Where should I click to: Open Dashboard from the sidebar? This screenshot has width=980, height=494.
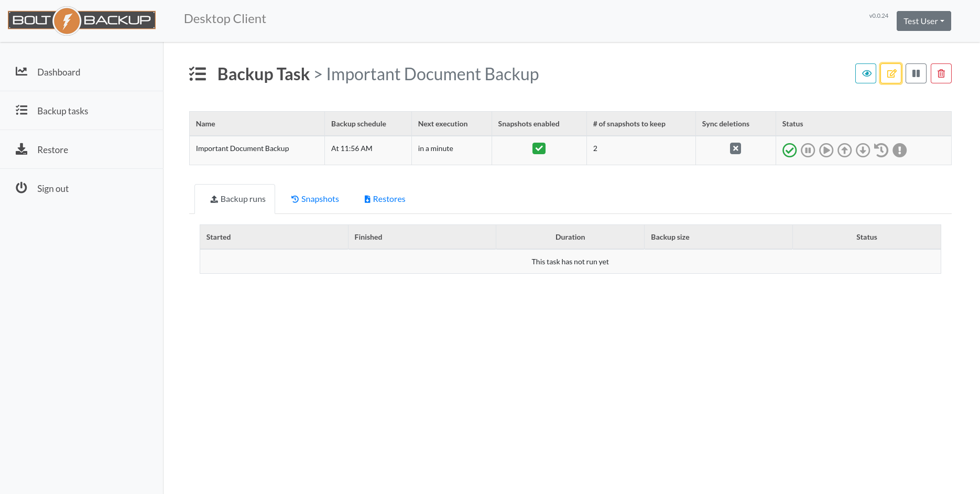pyautogui.click(x=58, y=72)
